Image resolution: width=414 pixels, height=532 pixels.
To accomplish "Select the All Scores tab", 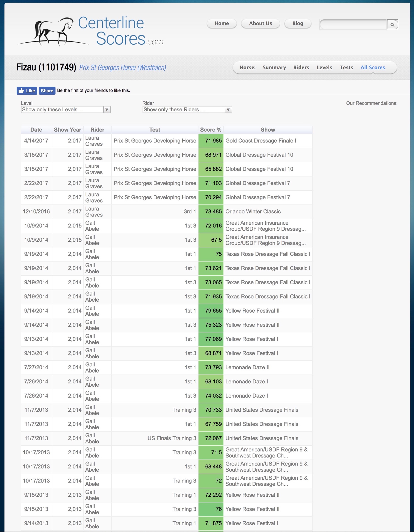I will (373, 67).
